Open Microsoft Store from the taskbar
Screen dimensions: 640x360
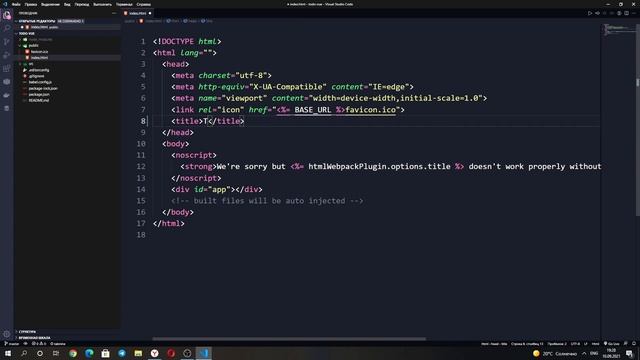[105, 353]
